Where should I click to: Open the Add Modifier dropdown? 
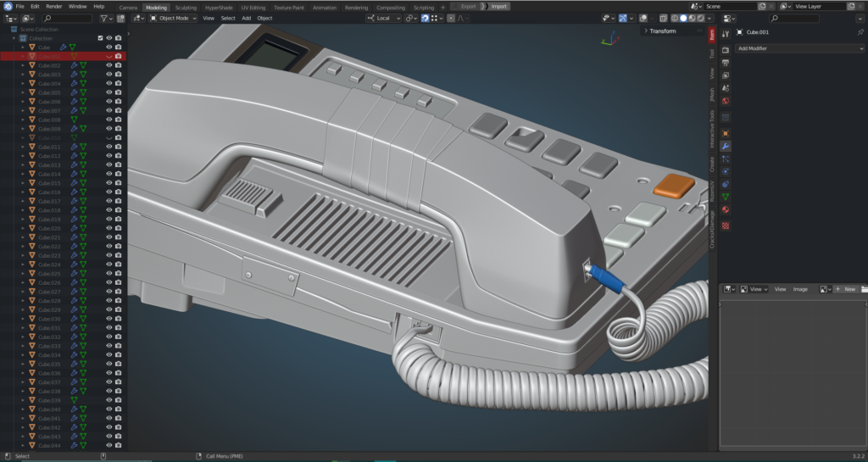tap(799, 48)
